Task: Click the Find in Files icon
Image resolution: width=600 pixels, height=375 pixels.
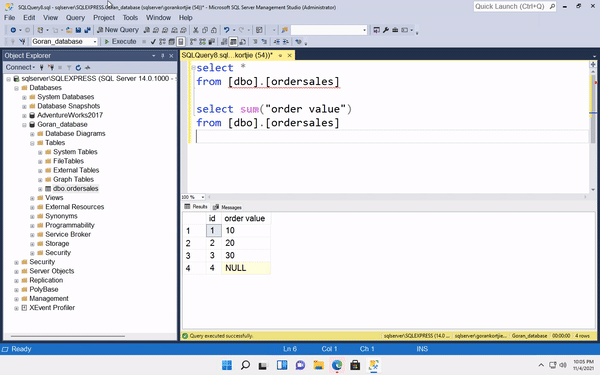Action: click(x=284, y=30)
